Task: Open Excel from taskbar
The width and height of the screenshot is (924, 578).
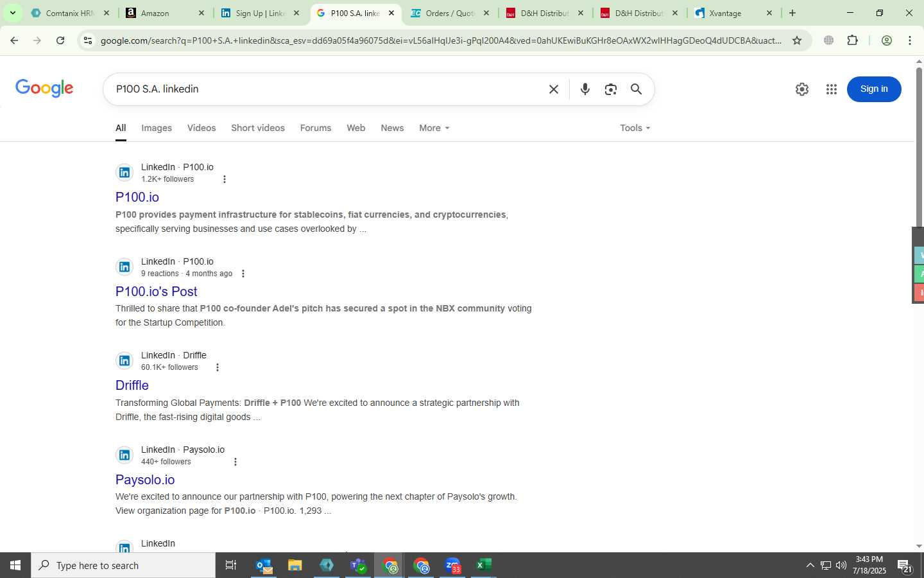Action: (x=483, y=565)
